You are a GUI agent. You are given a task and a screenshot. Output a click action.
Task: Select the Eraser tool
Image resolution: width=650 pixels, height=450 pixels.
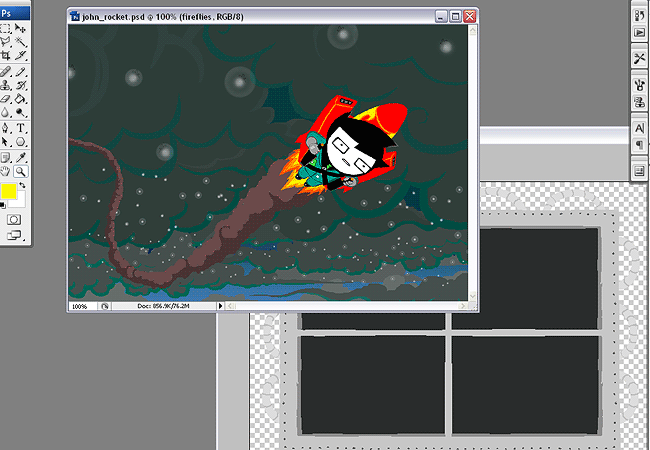point(6,100)
